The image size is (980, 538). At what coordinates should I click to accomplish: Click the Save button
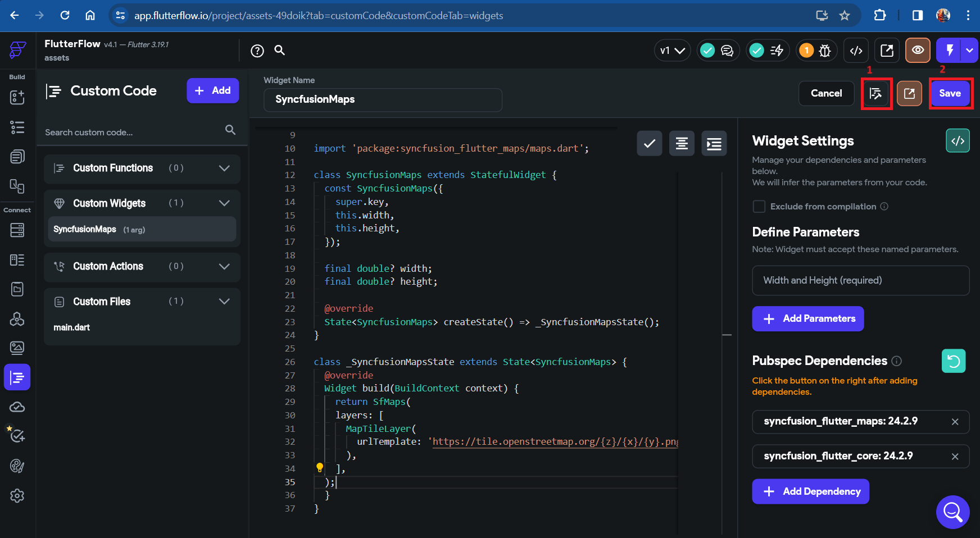(950, 93)
